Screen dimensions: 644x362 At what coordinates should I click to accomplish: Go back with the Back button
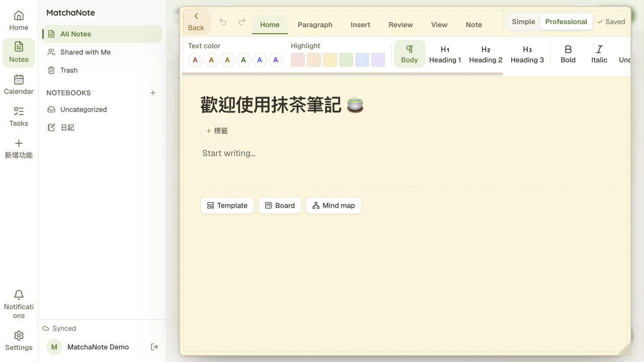point(196,22)
